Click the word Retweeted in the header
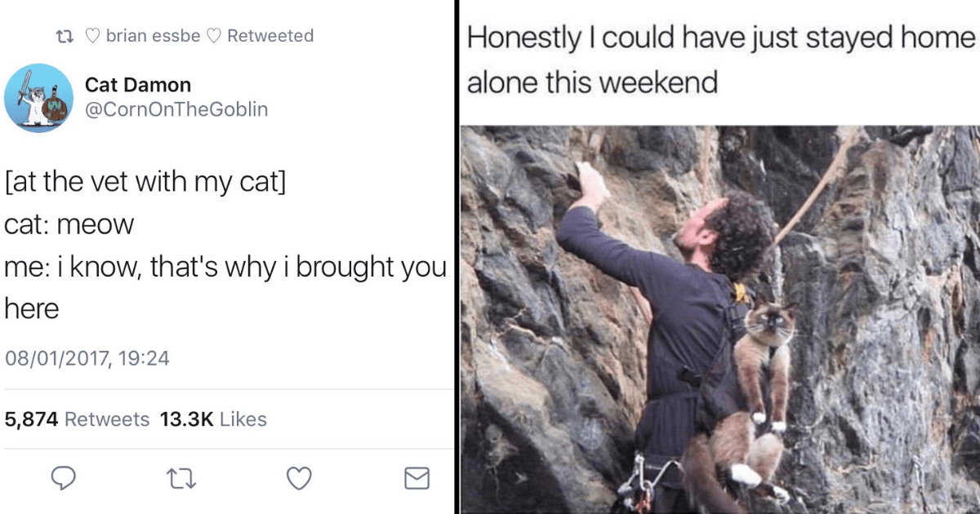Image resolution: width=980 pixels, height=514 pixels. 270,36
